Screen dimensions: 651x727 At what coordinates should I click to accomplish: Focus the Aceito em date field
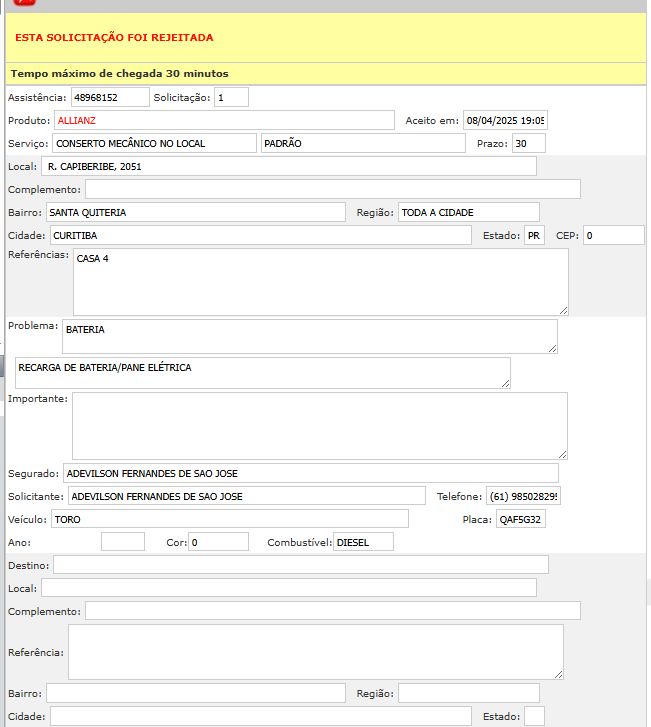click(x=505, y=121)
